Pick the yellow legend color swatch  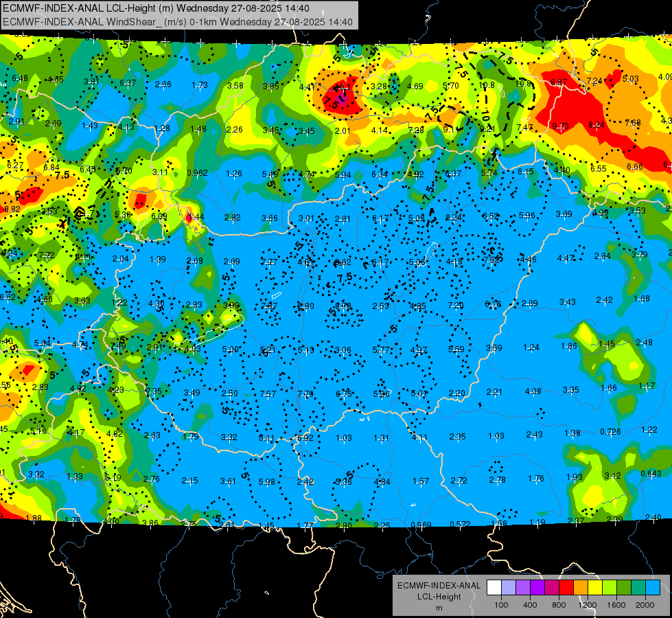pyautogui.click(x=595, y=588)
